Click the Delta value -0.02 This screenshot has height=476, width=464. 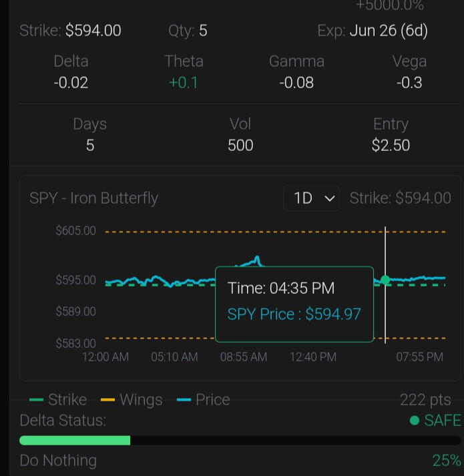71,83
